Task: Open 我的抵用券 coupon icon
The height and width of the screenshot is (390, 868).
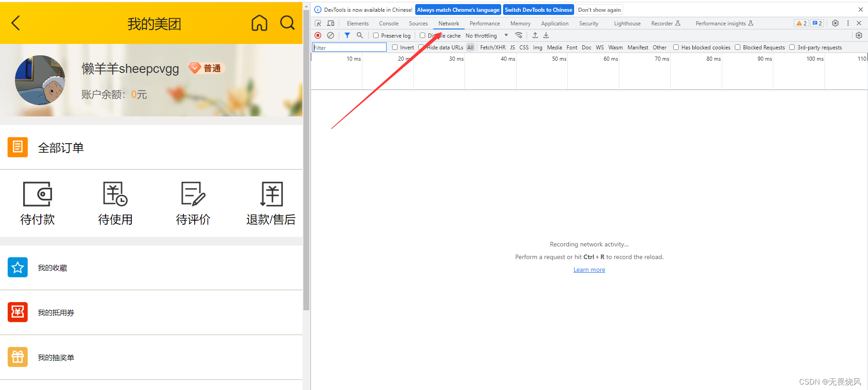Action: click(x=18, y=312)
